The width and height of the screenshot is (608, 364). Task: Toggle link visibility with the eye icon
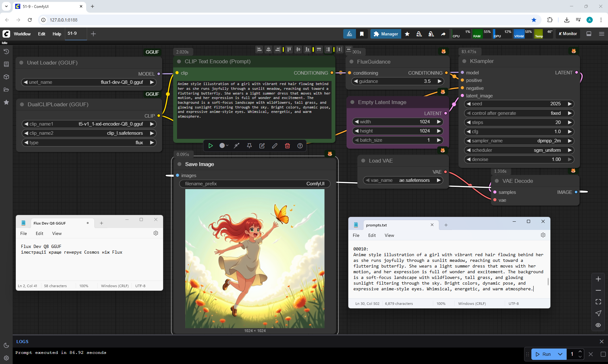click(x=598, y=325)
